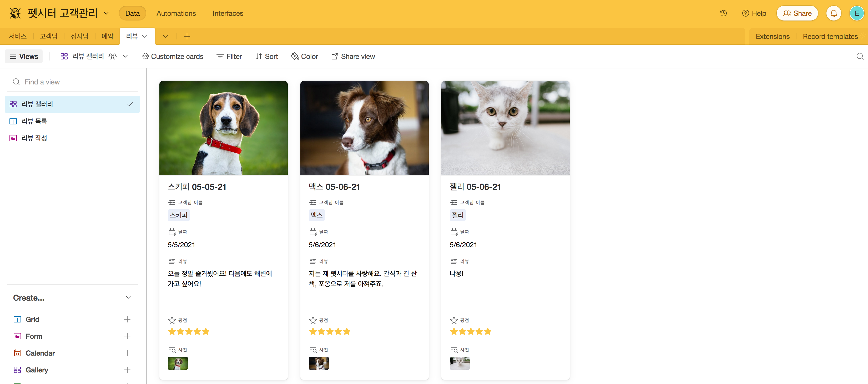The height and width of the screenshot is (384, 868).
Task: Open Extensions panel
Action: click(x=772, y=36)
